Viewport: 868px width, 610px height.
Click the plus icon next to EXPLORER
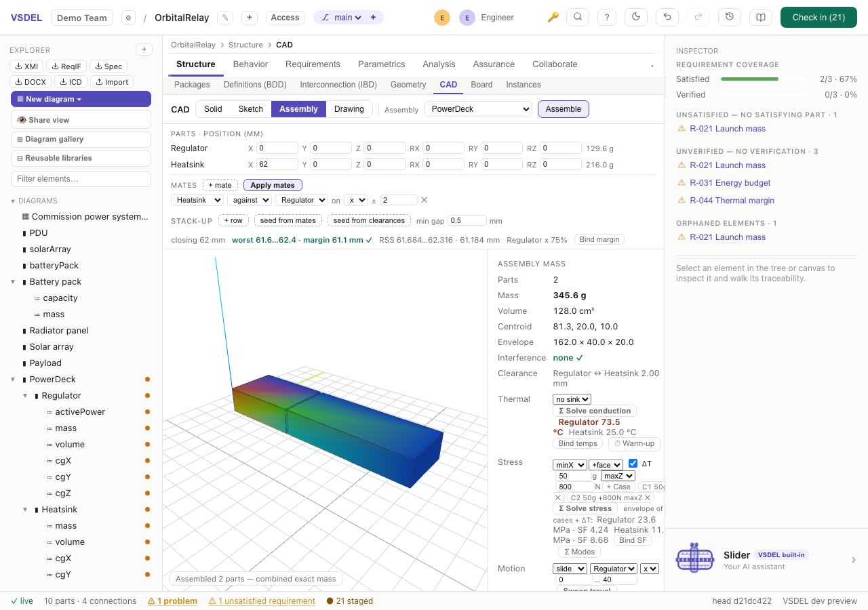point(144,49)
